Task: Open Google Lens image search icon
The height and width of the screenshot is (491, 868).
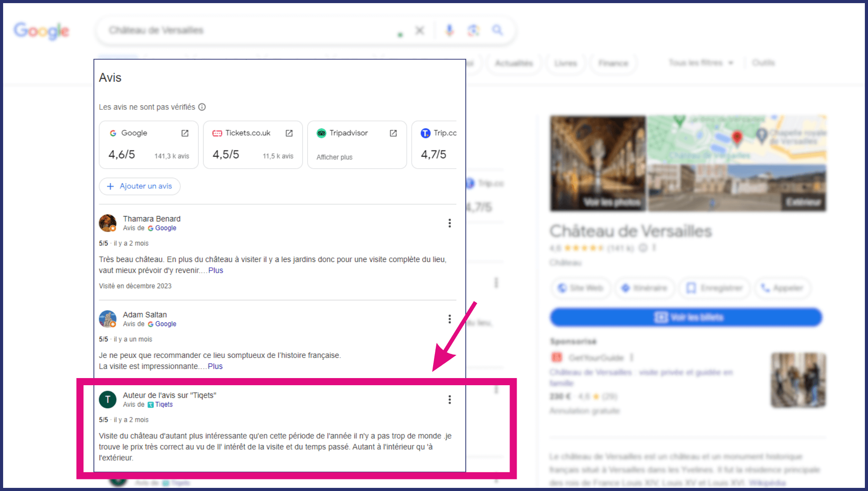Action: click(x=473, y=30)
